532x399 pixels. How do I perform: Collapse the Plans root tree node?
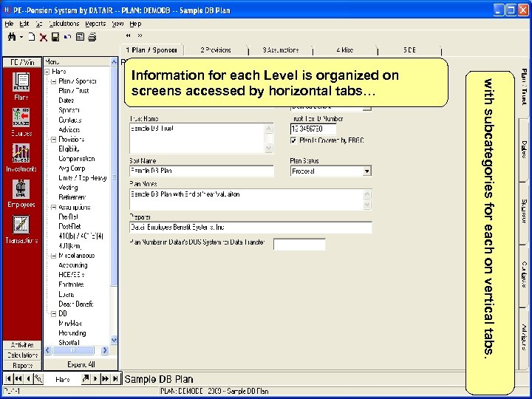pyautogui.click(x=47, y=72)
